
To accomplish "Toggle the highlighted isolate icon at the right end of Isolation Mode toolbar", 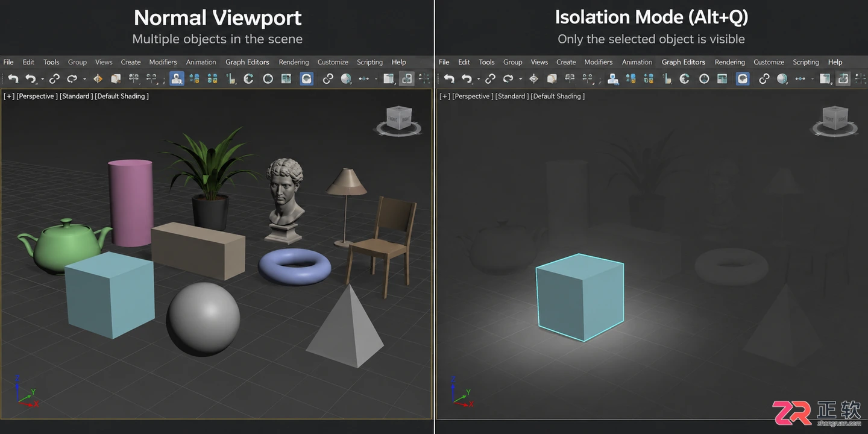I will pyautogui.click(x=843, y=78).
